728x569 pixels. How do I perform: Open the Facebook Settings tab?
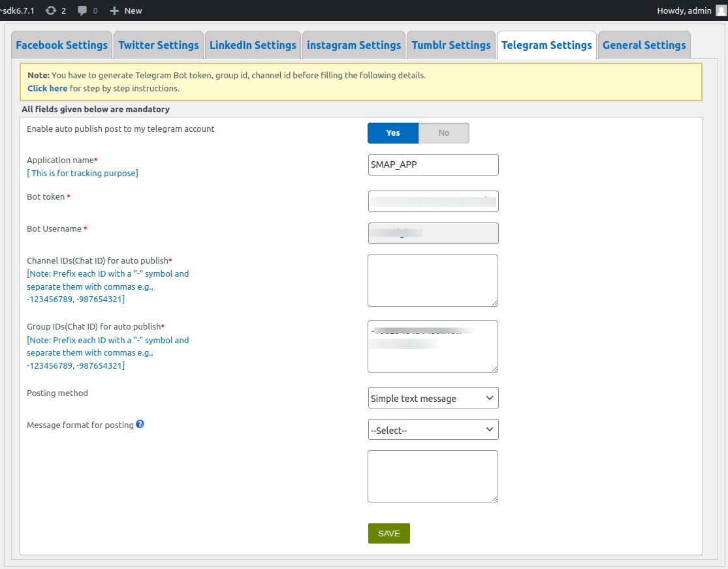[62, 45]
